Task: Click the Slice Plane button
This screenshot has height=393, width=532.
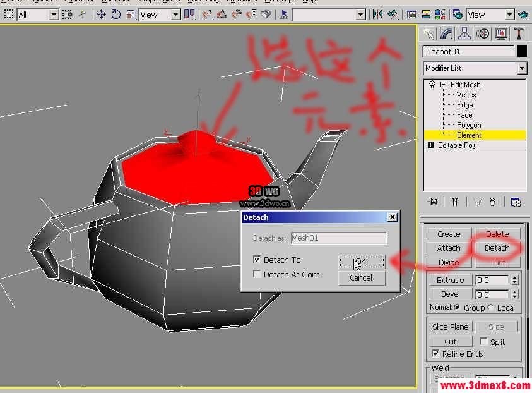Action: 450,327
